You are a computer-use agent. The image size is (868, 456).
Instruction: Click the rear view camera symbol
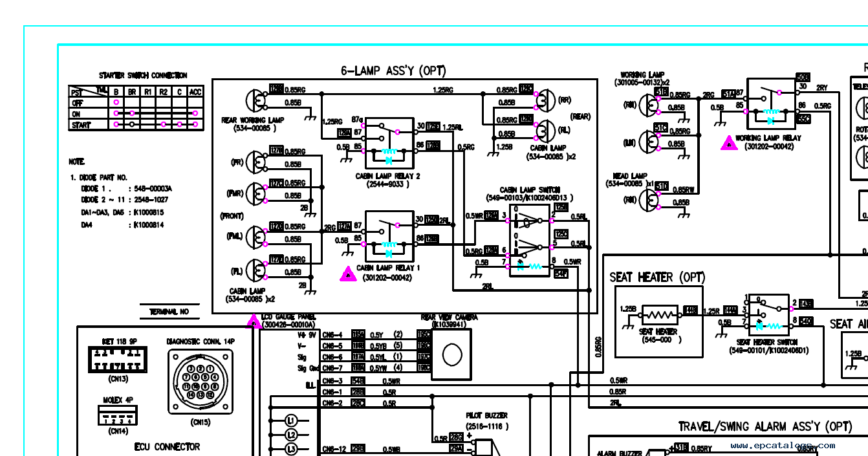pyautogui.click(x=452, y=353)
